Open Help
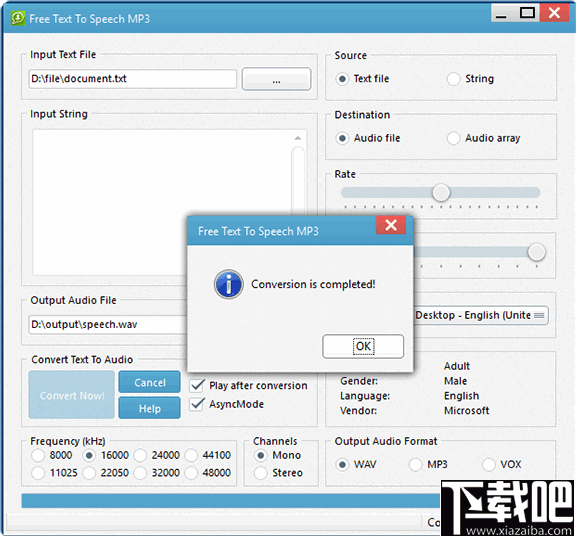Image resolution: width=576 pixels, height=536 pixels. [x=150, y=408]
